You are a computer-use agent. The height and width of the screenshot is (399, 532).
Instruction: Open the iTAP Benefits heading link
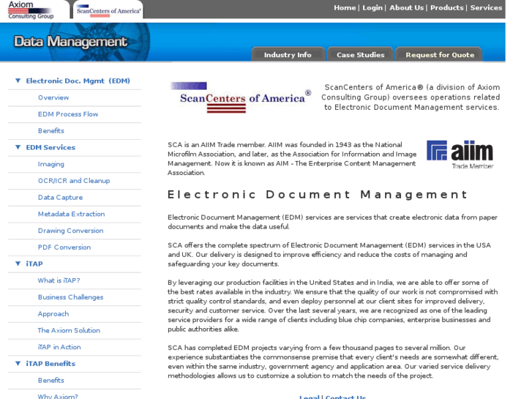[x=50, y=364]
